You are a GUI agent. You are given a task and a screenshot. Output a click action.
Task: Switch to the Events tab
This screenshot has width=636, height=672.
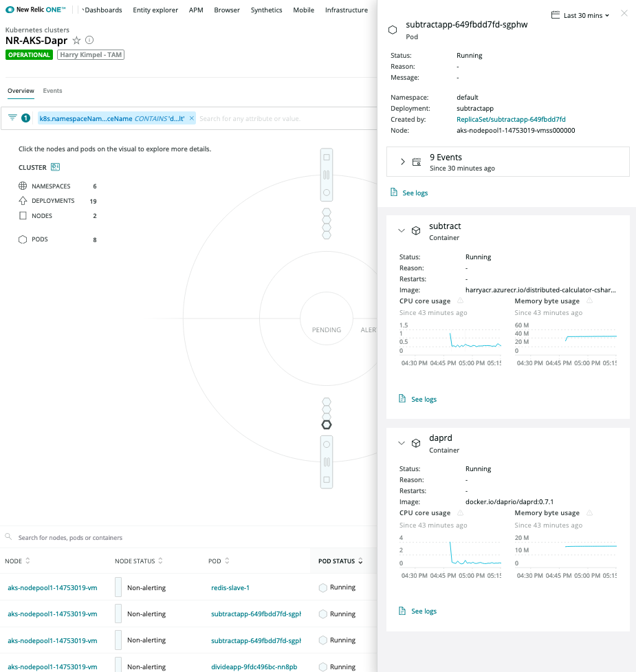pyautogui.click(x=52, y=90)
